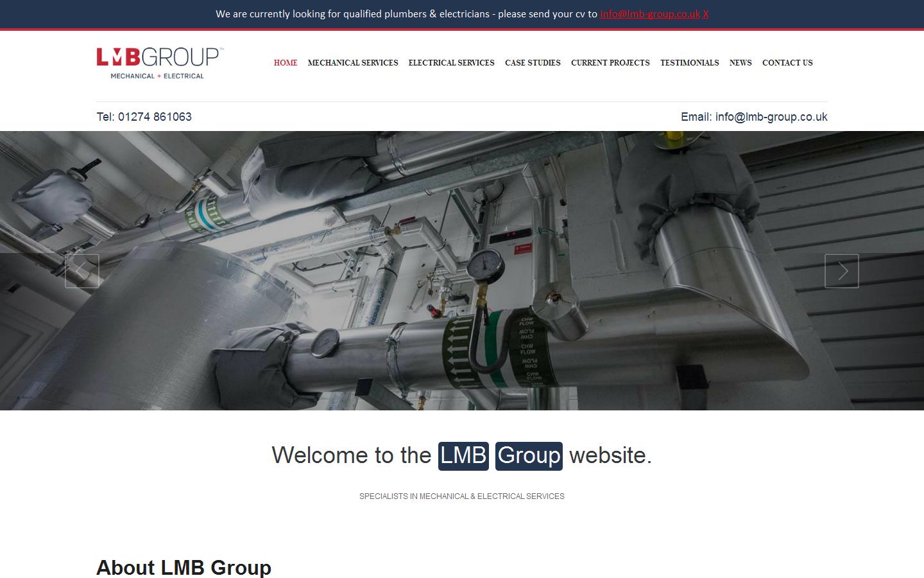Click the Group badge in the welcome heading
This screenshot has height=578, width=924.
pos(529,455)
